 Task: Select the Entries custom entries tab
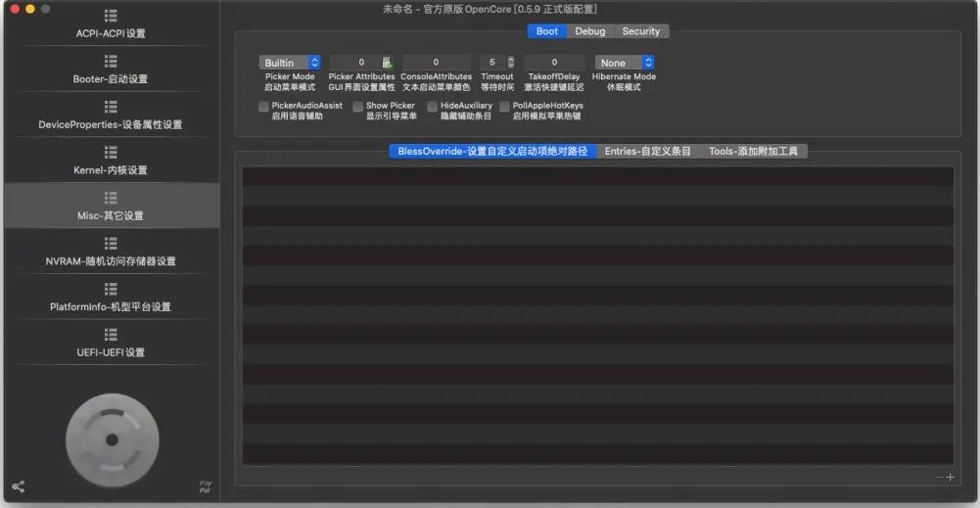(x=647, y=151)
